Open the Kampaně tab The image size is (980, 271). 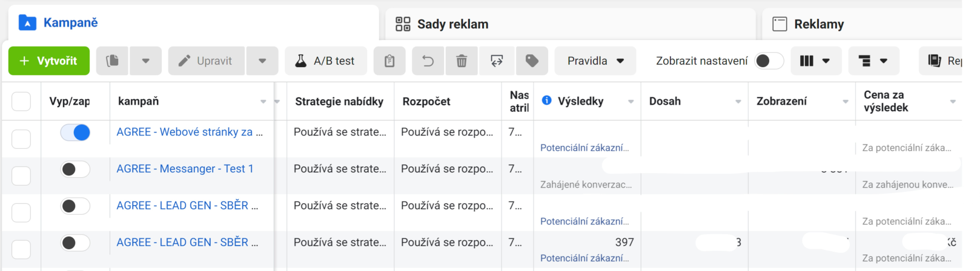193,23
